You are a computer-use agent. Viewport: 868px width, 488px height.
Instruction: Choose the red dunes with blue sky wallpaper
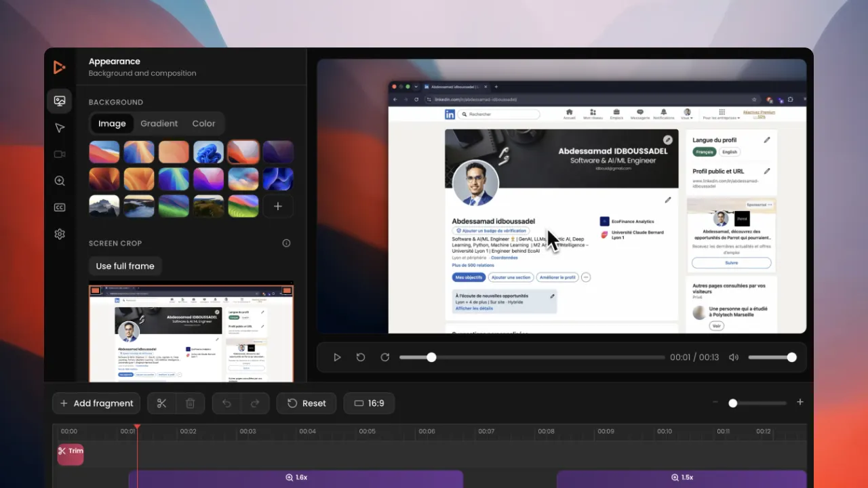[104, 152]
